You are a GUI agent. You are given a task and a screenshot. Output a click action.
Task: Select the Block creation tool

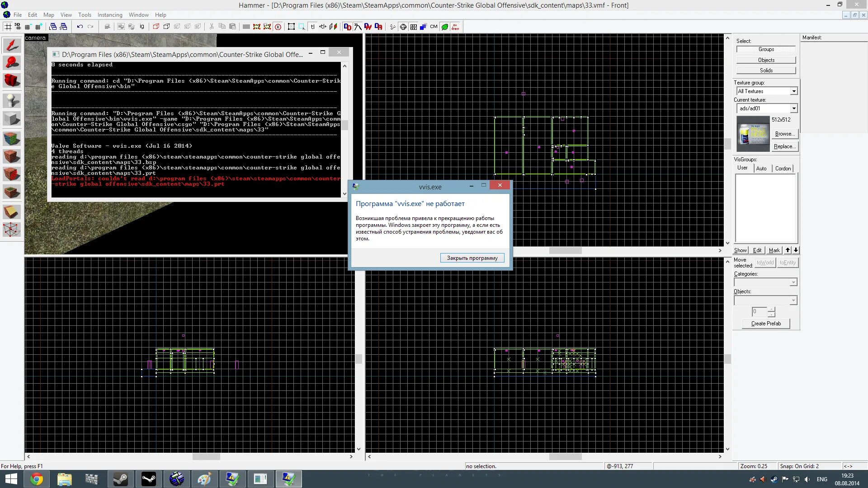[x=12, y=119]
